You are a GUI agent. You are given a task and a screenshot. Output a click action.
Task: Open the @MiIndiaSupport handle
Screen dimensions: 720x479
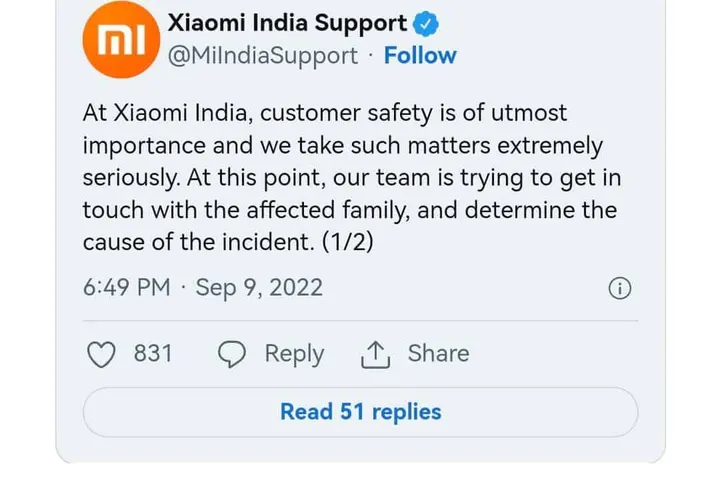coord(262,56)
